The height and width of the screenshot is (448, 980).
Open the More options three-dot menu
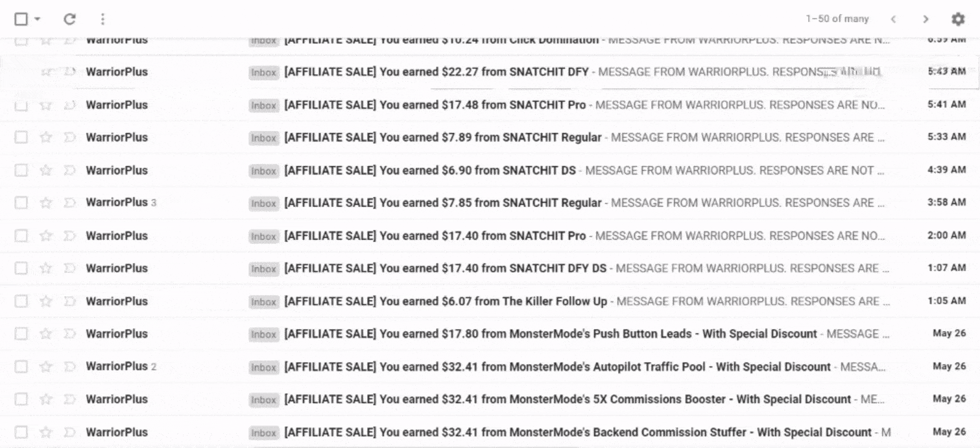pyautogui.click(x=102, y=19)
